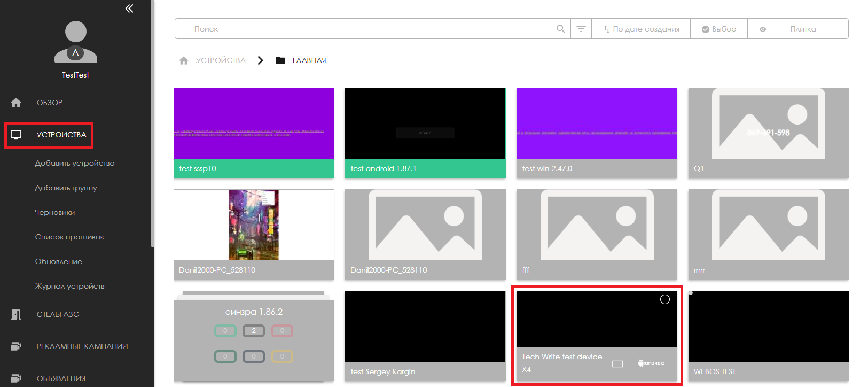Open the Устройства menu item
This screenshot has height=387, width=868.
[61, 135]
